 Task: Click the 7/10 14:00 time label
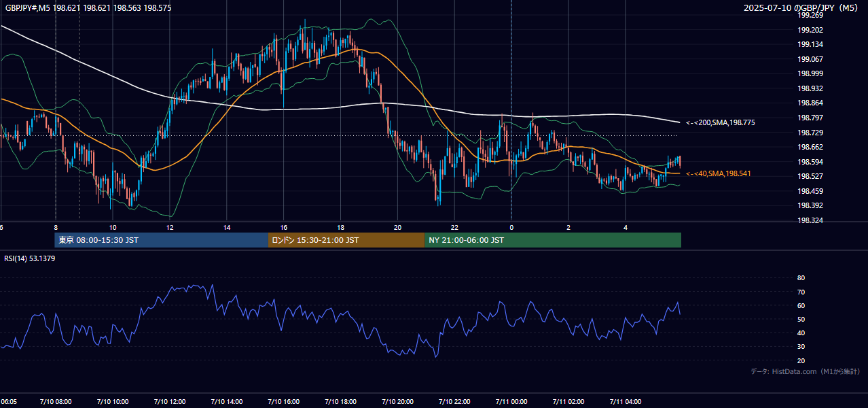227,402
